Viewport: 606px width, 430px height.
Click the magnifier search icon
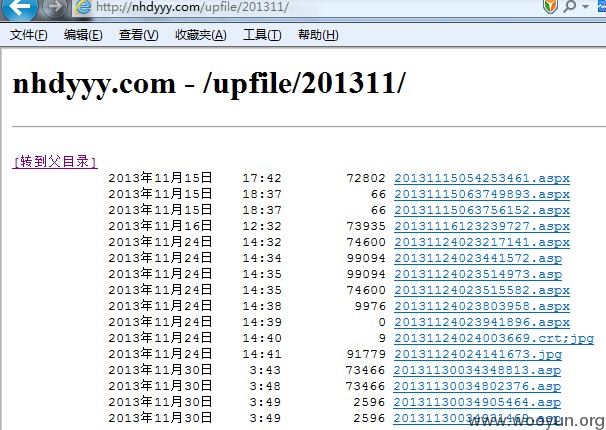[570, 6]
